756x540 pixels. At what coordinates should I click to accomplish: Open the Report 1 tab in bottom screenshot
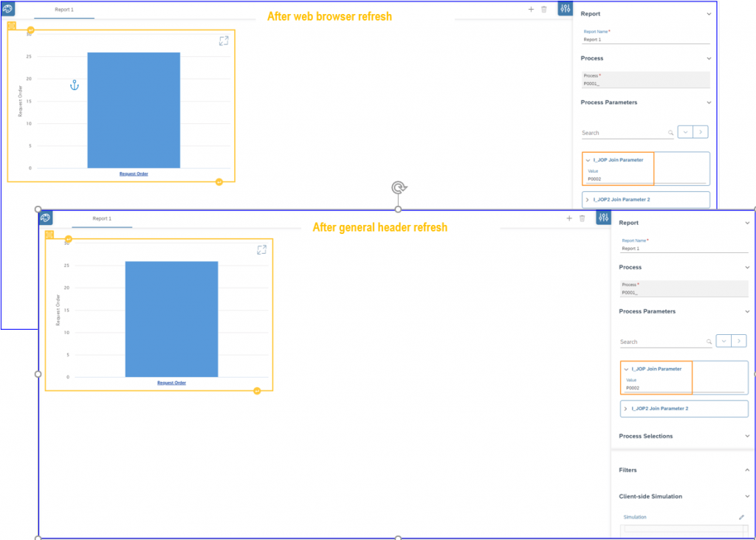coord(102,218)
